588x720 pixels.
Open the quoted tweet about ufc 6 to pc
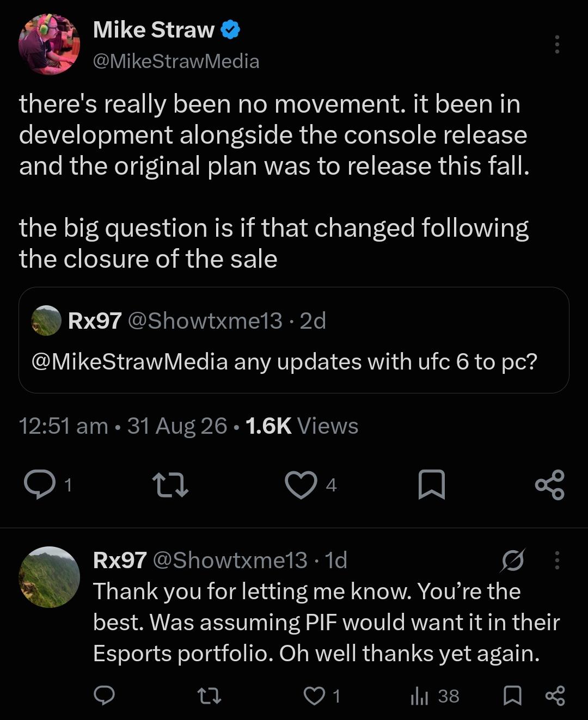[x=294, y=340]
